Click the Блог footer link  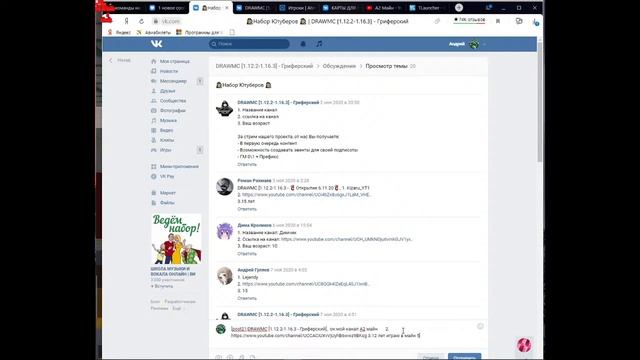[155, 302]
